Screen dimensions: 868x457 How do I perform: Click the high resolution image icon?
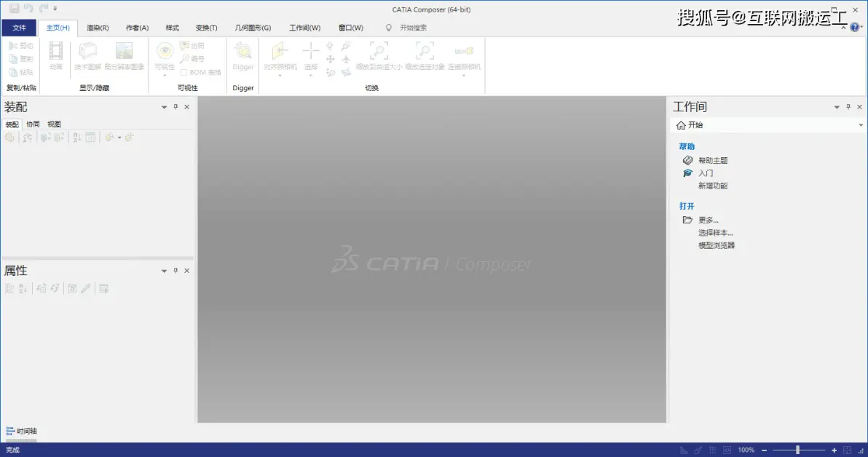[124, 51]
